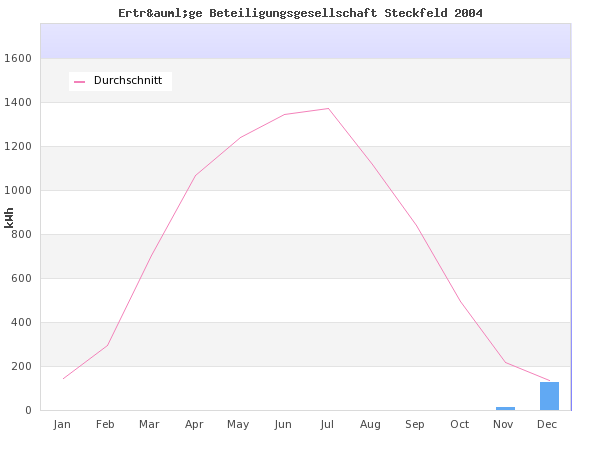Click the 1000 y-axis tick label
The image size is (600, 450).
(20, 190)
